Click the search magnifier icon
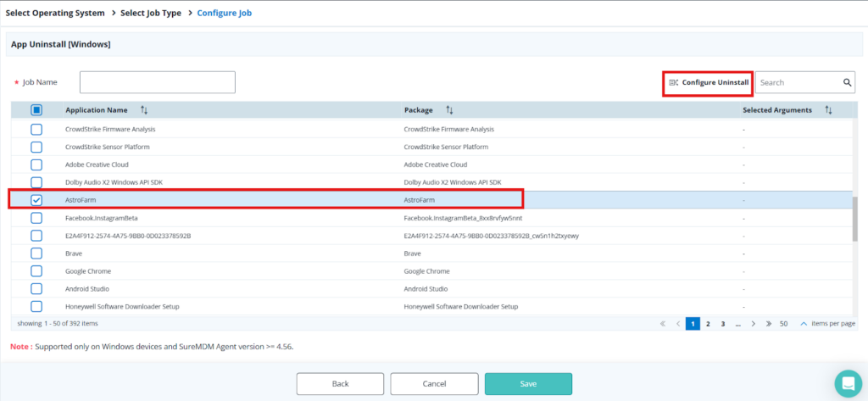The image size is (868, 401). (847, 82)
